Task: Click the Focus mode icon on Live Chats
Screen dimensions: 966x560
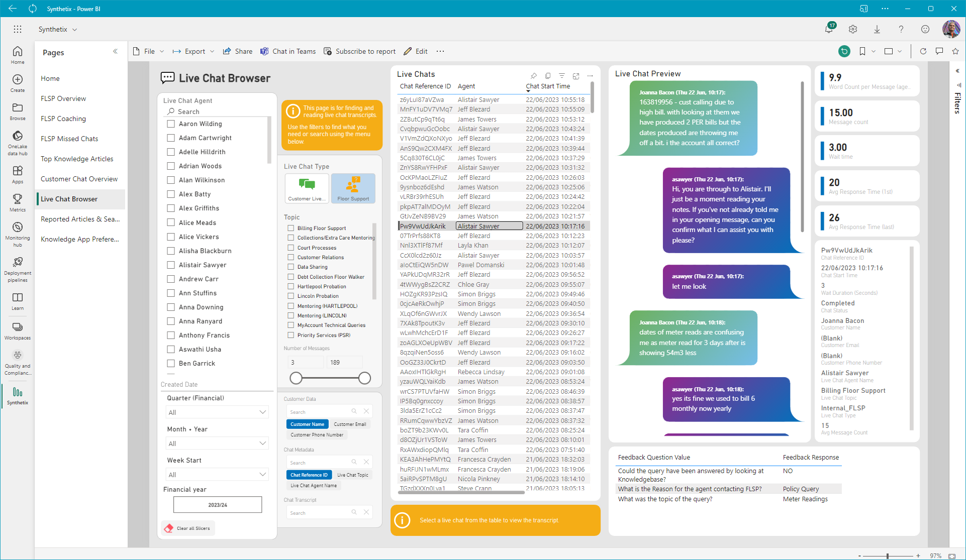Action: coord(576,76)
